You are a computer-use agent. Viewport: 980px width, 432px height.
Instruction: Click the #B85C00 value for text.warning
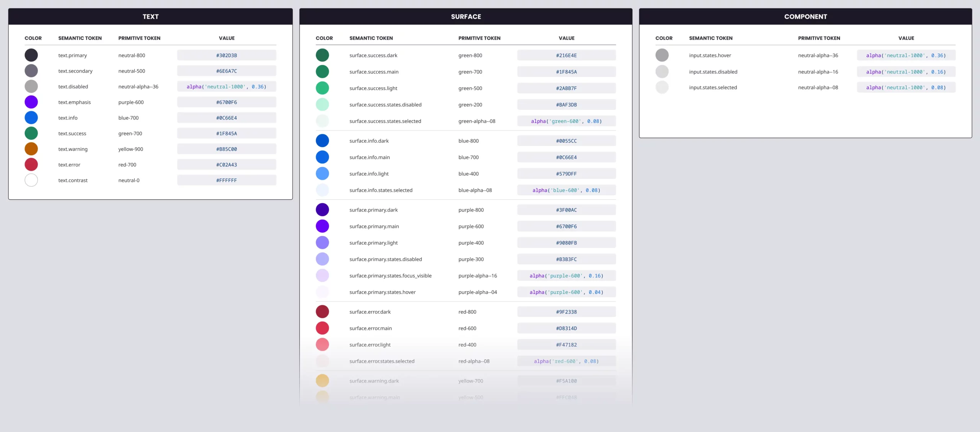click(x=227, y=149)
